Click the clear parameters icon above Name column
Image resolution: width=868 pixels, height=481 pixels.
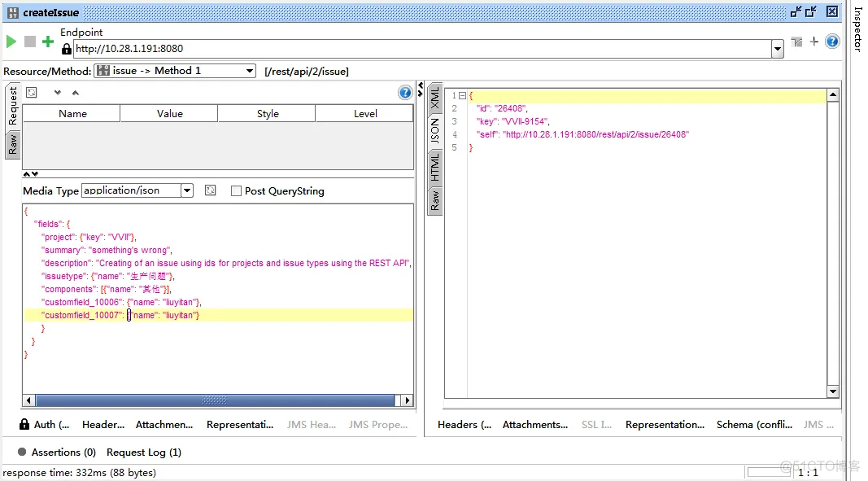pyautogui.click(x=32, y=93)
